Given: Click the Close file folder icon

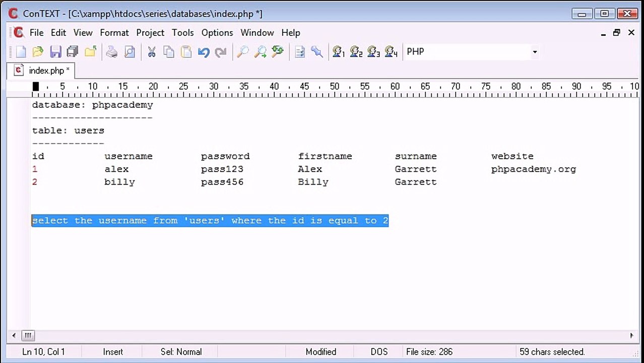Looking at the screenshot, I should [x=90, y=51].
